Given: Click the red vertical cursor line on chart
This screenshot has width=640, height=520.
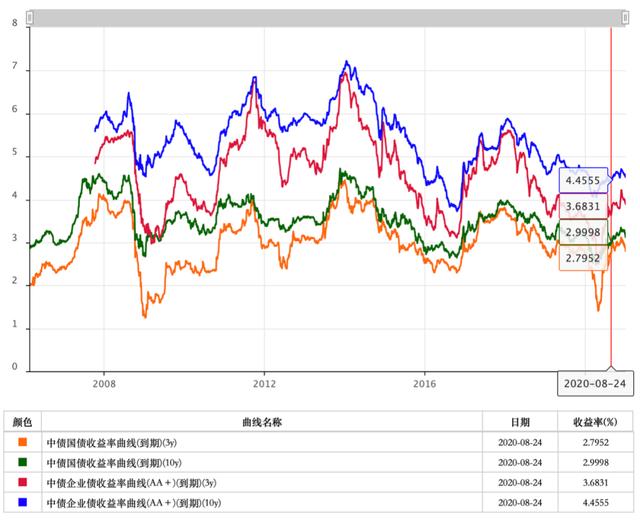Looking at the screenshot, I should coord(611,199).
